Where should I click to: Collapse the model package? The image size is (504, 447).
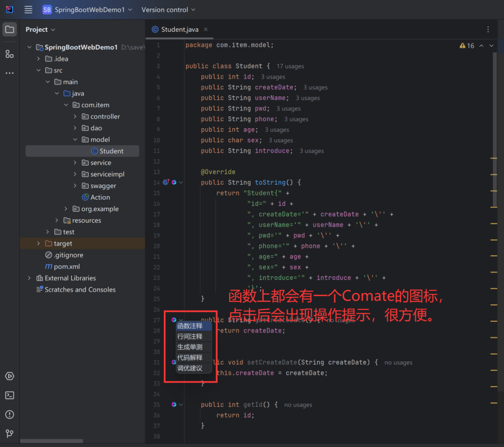point(75,140)
